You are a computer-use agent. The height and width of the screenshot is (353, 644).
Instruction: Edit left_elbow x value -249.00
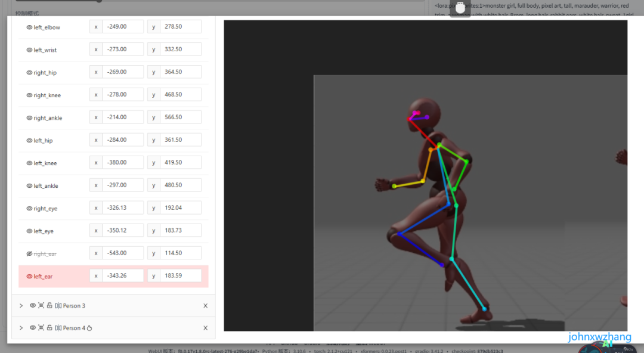(123, 26)
